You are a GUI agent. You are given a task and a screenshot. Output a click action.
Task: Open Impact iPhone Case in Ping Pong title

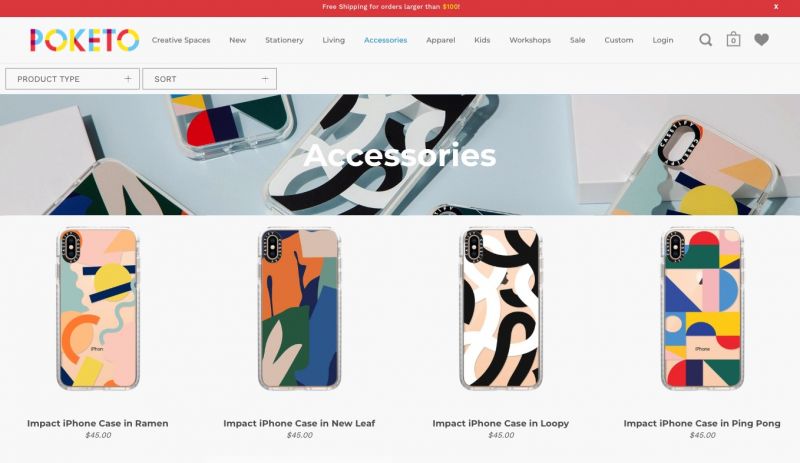[x=702, y=423]
